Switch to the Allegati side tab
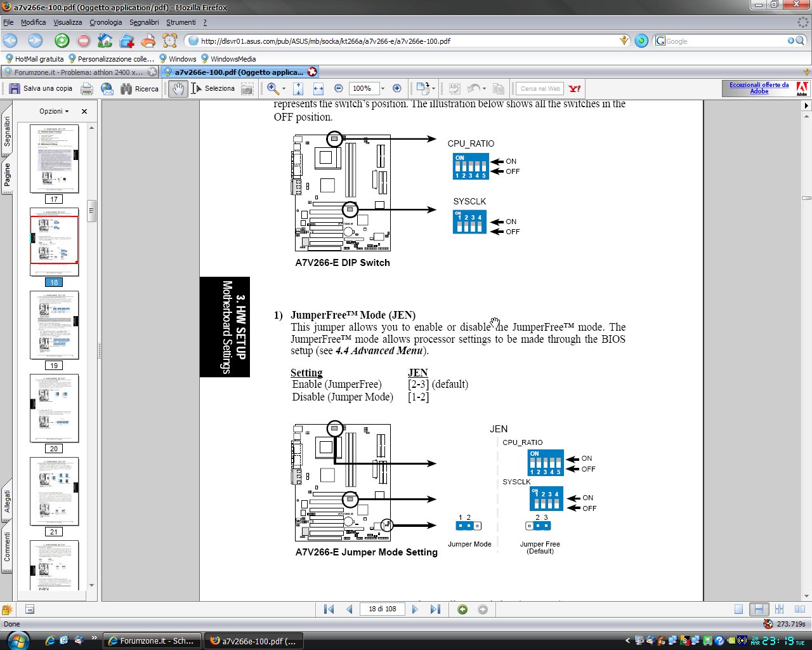The image size is (812, 650). point(7,500)
